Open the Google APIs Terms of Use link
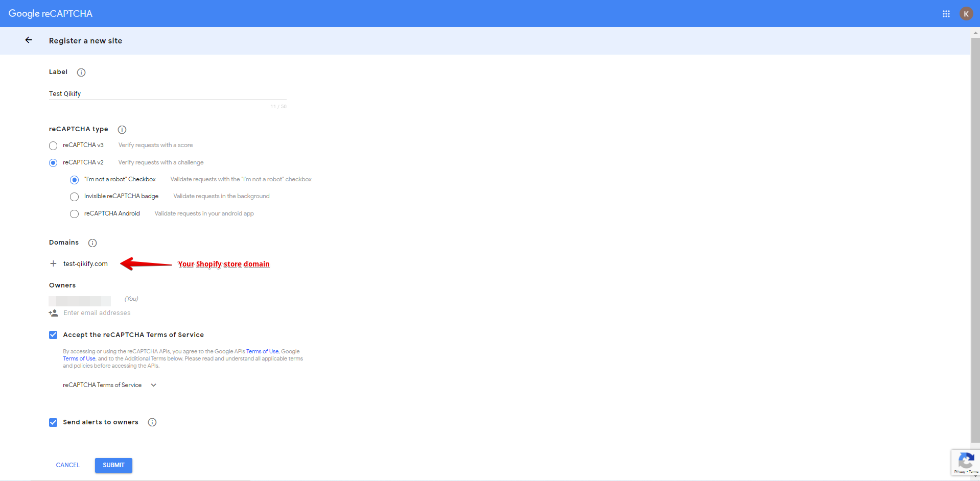This screenshot has width=980, height=481. [263, 351]
